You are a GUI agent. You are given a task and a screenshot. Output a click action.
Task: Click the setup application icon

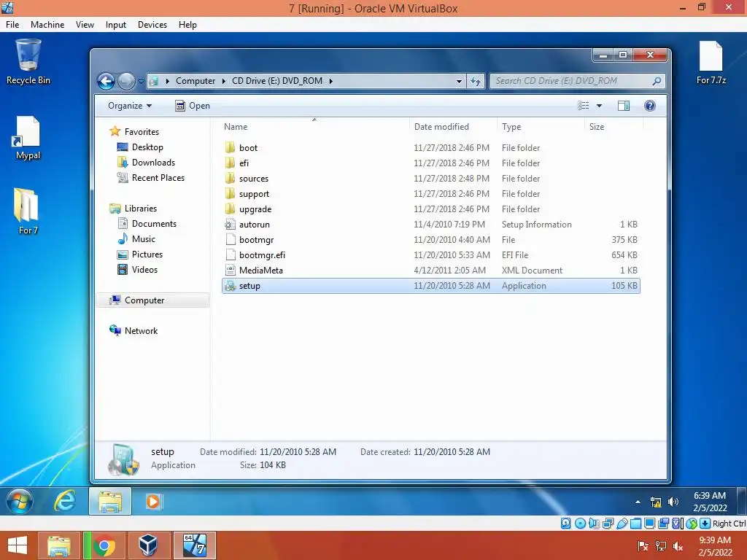(x=230, y=286)
